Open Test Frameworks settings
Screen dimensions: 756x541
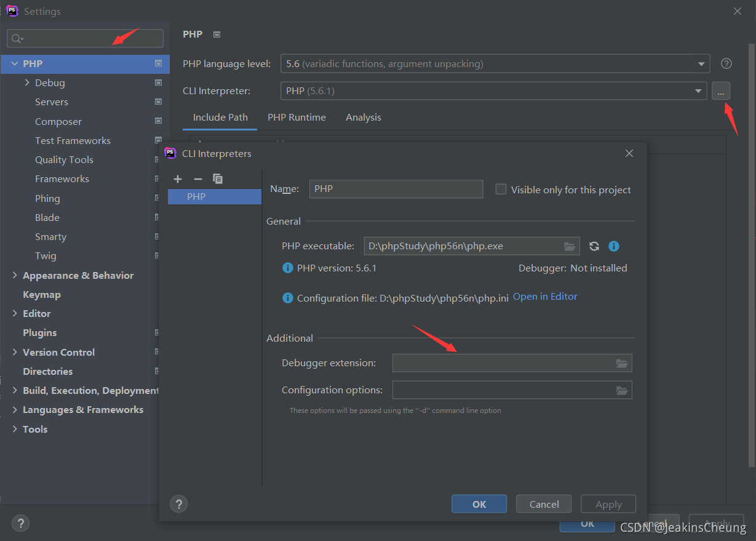point(73,140)
